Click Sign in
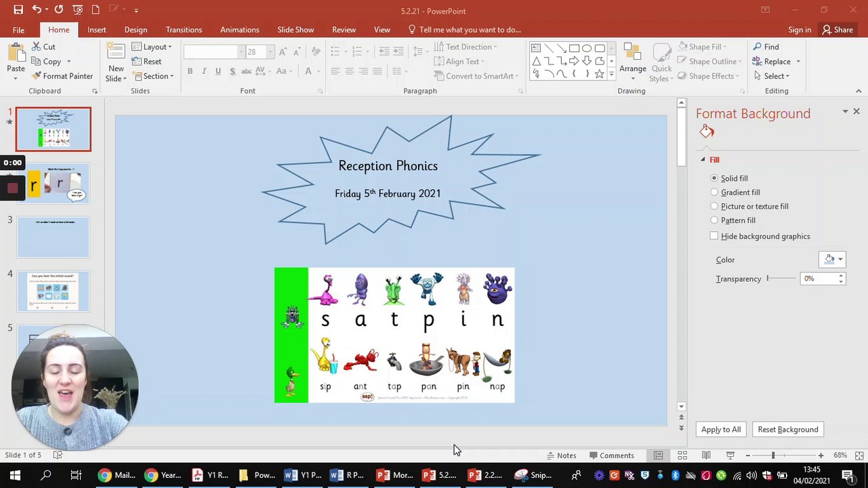The image size is (868, 488). [800, 30]
